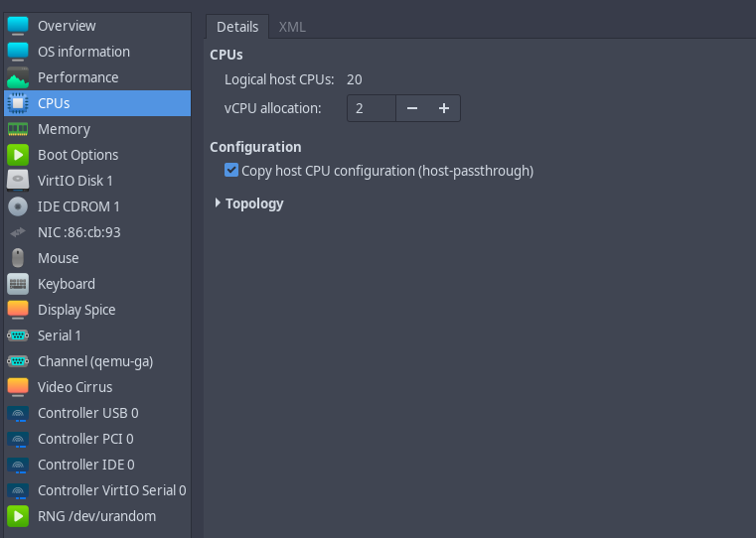This screenshot has width=756, height=538.
Task: Select the Keyboard device icon
Action: coord(18,284)
